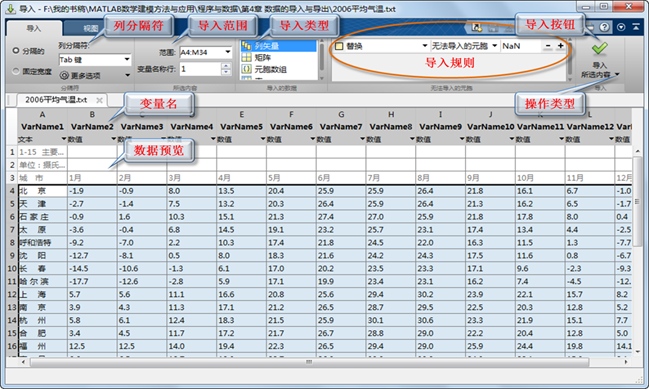
Task: Open the 无法导入的元胞 condition dropdown
Action: click(495, 46)
